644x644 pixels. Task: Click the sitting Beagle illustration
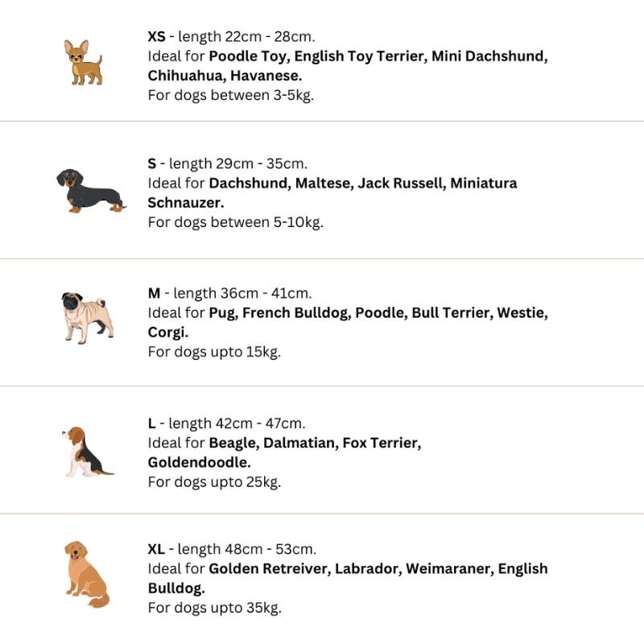click(88, 452)
